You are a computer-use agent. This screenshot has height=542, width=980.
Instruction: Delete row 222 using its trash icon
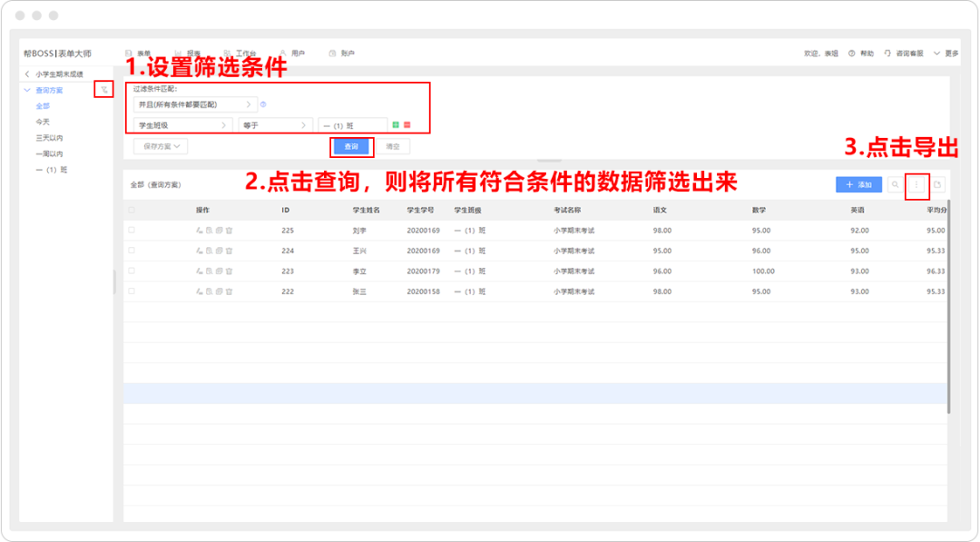(x=230, y=291)
